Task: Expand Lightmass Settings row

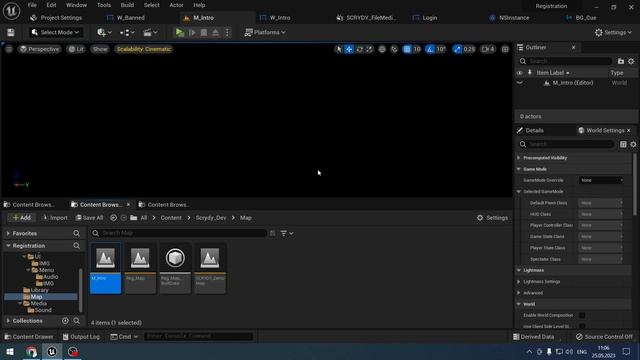Action: (x=519, y=282)
